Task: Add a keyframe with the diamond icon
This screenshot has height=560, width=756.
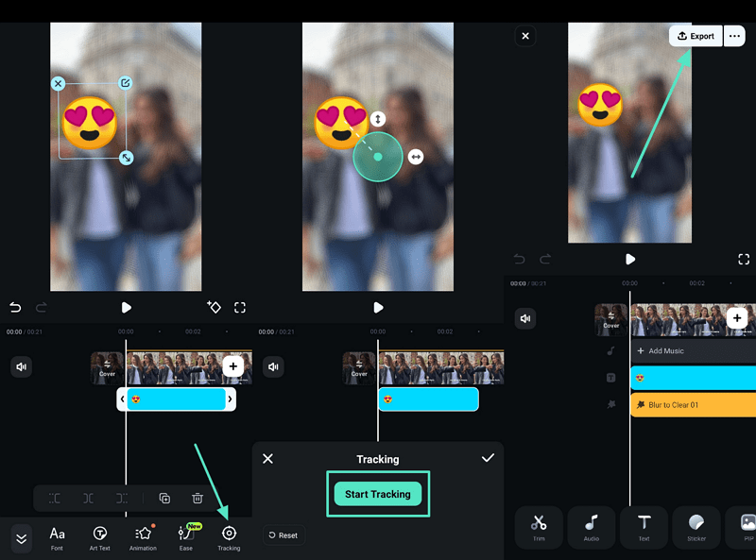Action: point(214,307)
